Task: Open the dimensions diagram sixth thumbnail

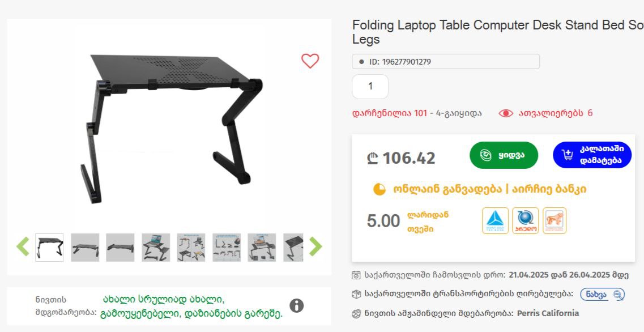Action: (227, 248)
